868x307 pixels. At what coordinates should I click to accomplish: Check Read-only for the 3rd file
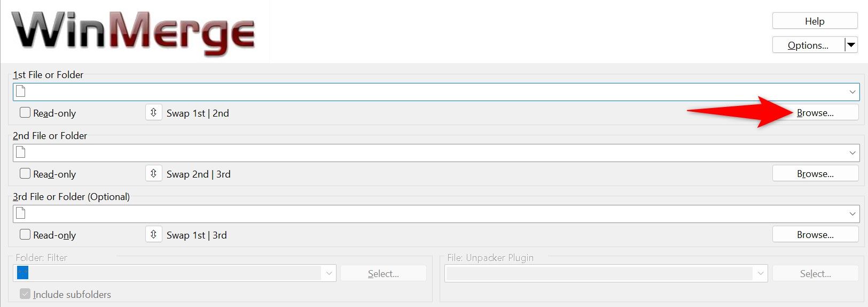click(x=25, y=235)
